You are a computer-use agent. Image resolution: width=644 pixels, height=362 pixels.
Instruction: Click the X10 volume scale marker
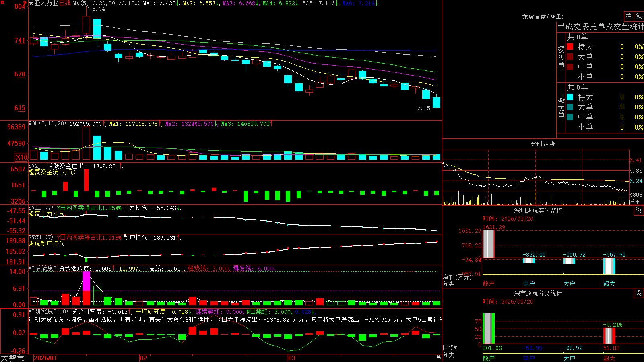pyautogui.click(x=21, y=157)
